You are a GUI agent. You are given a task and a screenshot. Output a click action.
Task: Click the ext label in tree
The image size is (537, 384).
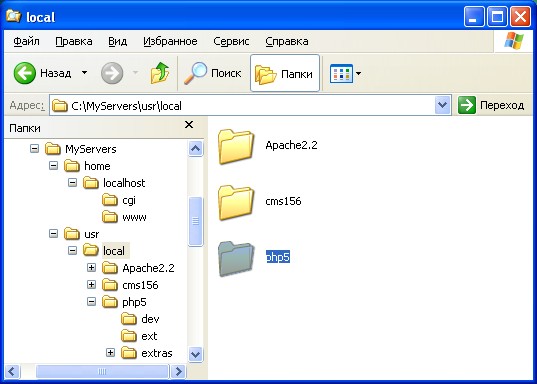point(149,336)
